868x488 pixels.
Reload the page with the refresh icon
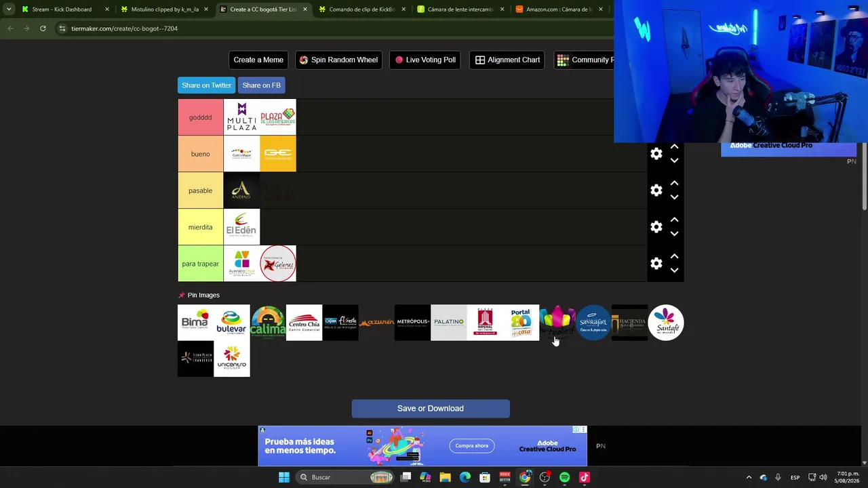43,28
